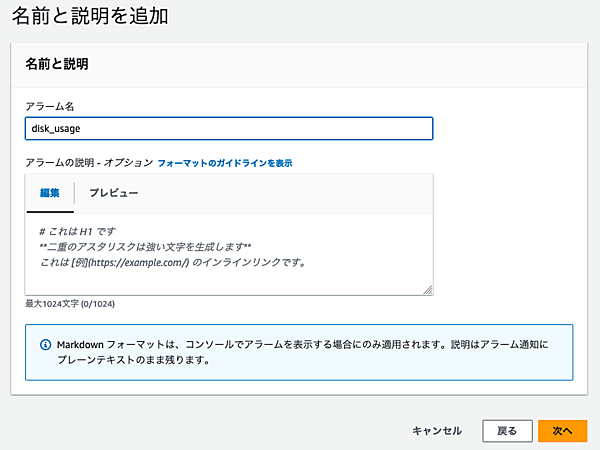Proceed with the orange 次へ button
This screenshot has height=450, width=600.
click(562, 430)
